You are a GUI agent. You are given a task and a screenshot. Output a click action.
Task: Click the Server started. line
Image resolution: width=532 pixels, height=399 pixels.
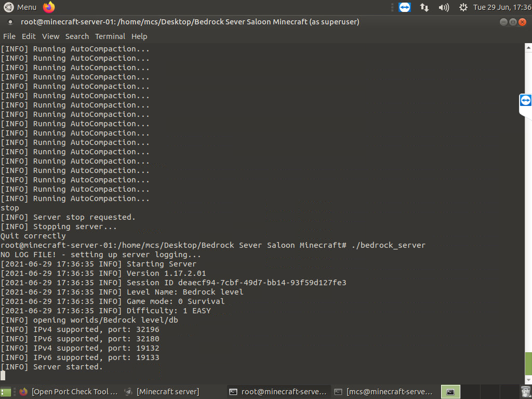pyautogui.click(x=51, y=367)
